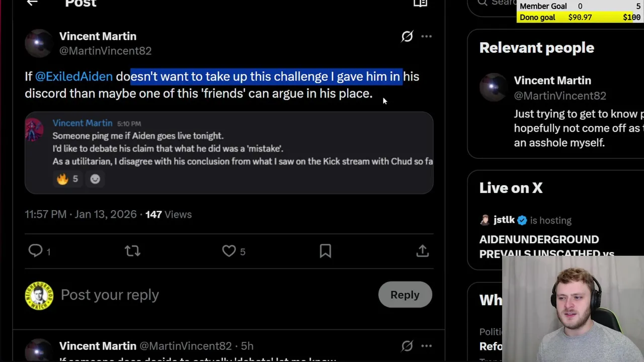Add reaction with smiley icon
The image size is (644, 362).
coord(95,179)
